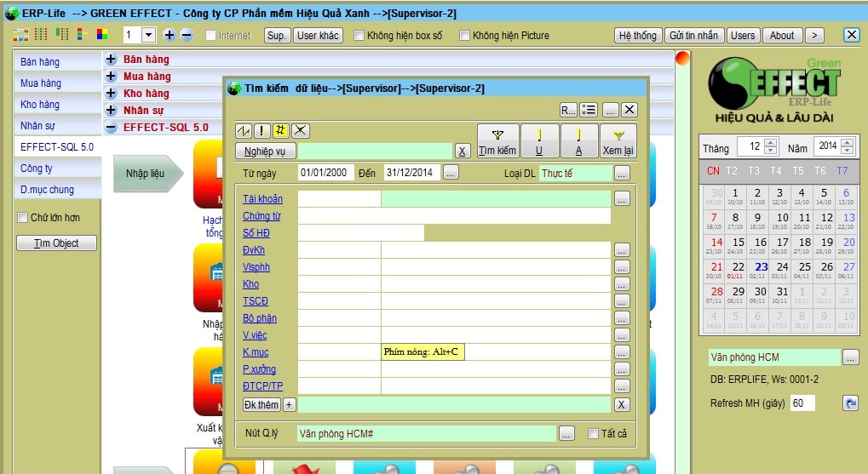Screen dimensions: 868x474
Task: Click the yellow hash-symbol icon in search dialog
Action: [x=281, y=130]
